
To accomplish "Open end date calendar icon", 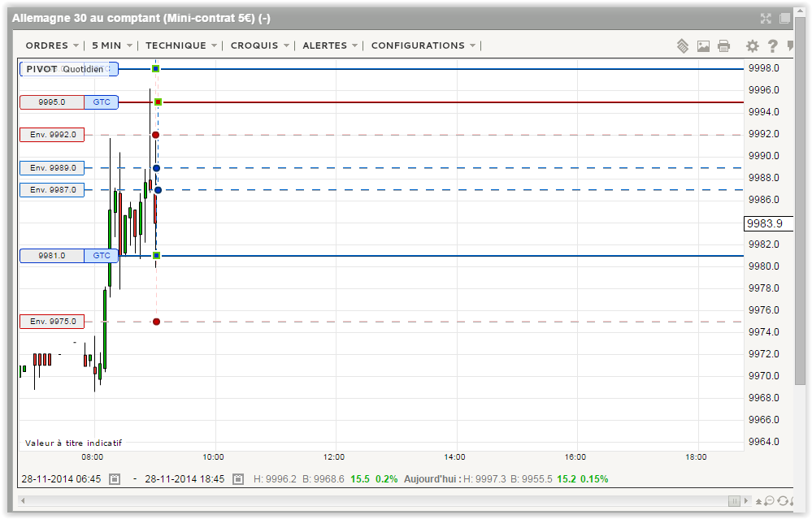I will click(x=237, y=479).
